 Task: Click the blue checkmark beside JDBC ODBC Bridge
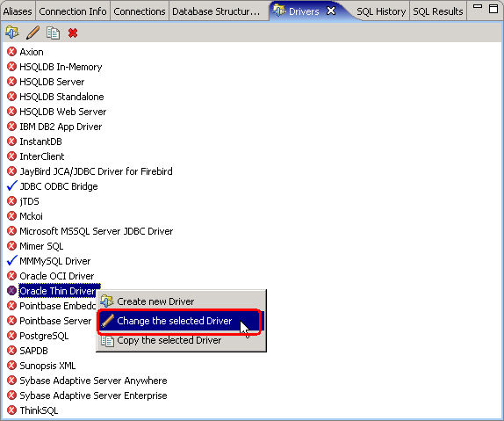coord(12,185)
